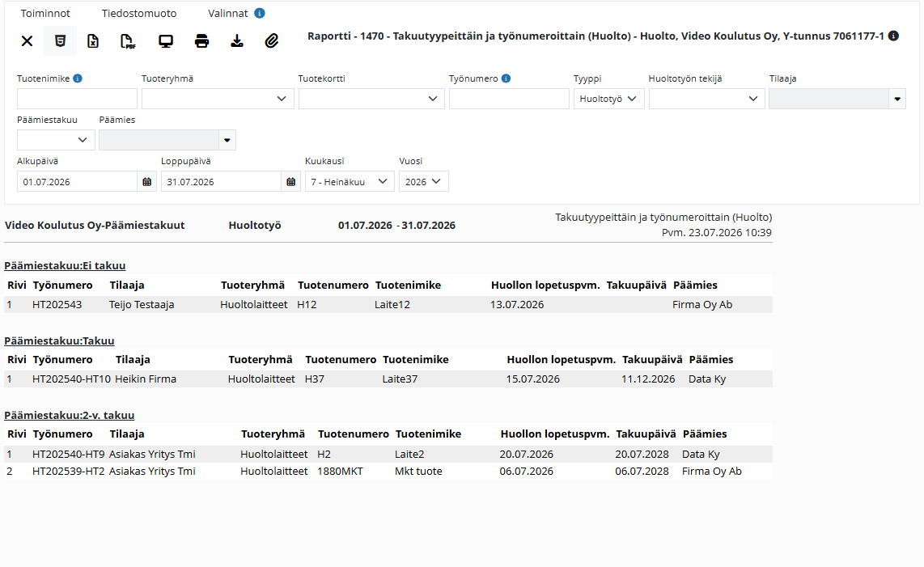Select work number HT202540-HT9
Screen dimensions: 924x567
click(68, 455)
